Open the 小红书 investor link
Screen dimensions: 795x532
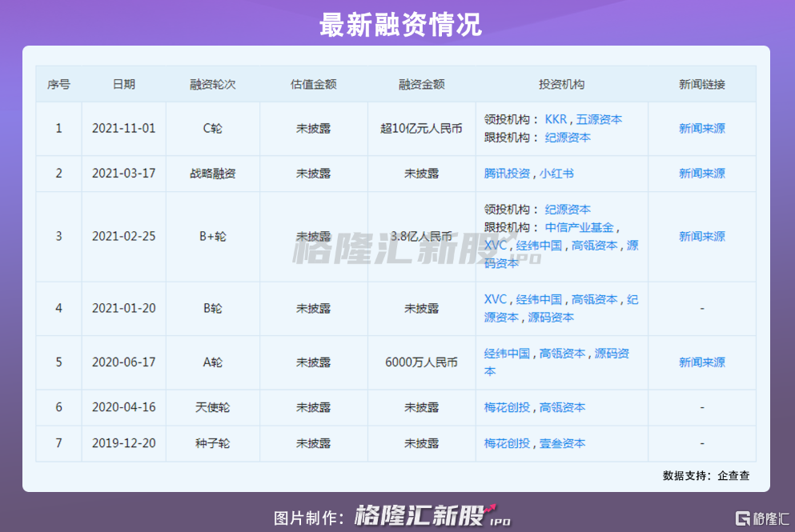pos(556,174)
